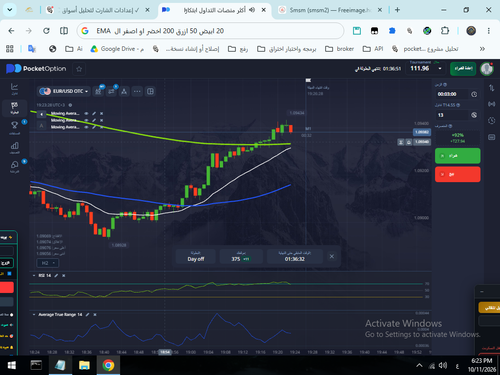Switch to the chart color settings Arabic tab
The width and height of the screenshot is (500, 375).
(97, 10)
